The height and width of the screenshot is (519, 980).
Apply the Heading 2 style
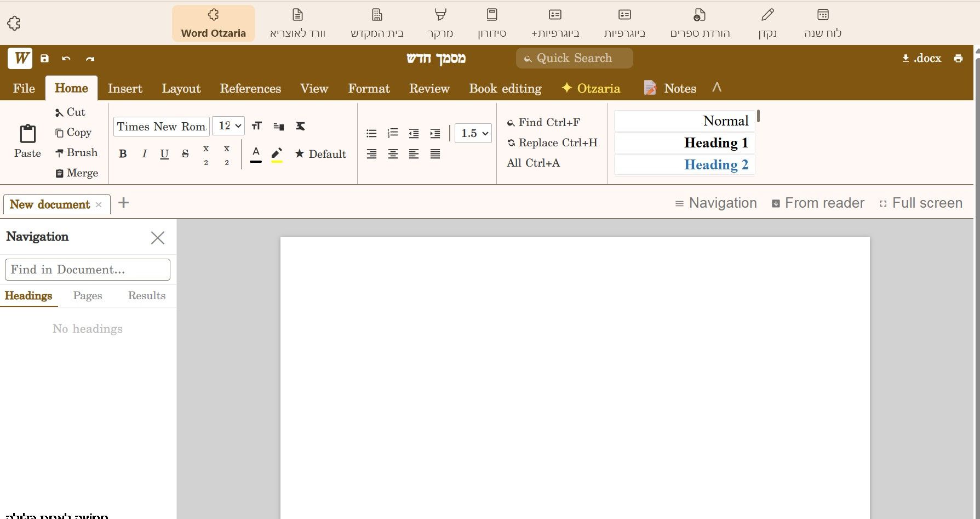[x=684, y=165]
